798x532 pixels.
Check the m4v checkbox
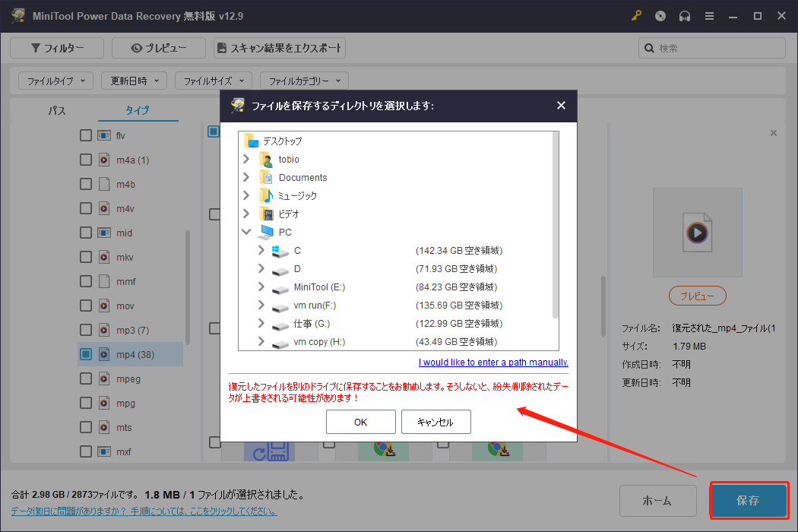coord(86,208)
